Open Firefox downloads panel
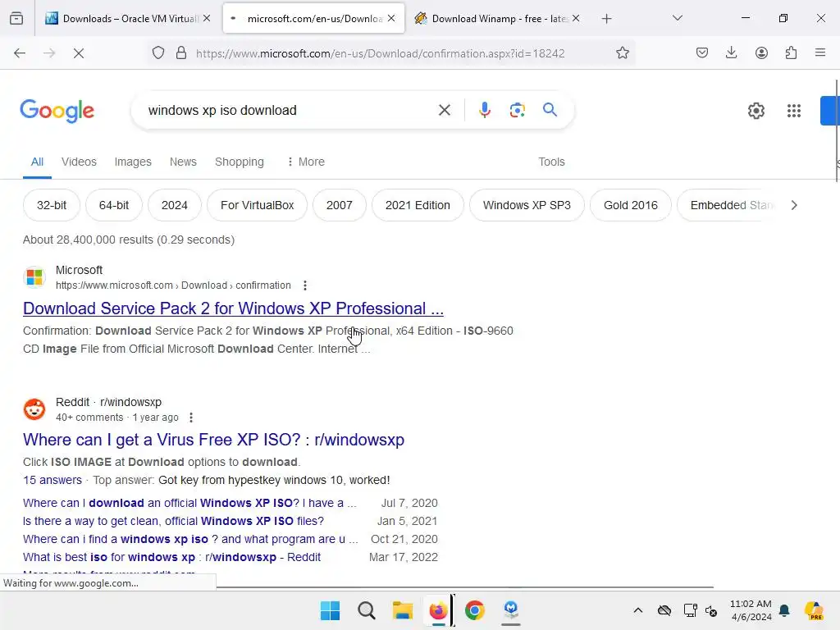The width and height of the screenshot is (840, 630). pos(731,53)
